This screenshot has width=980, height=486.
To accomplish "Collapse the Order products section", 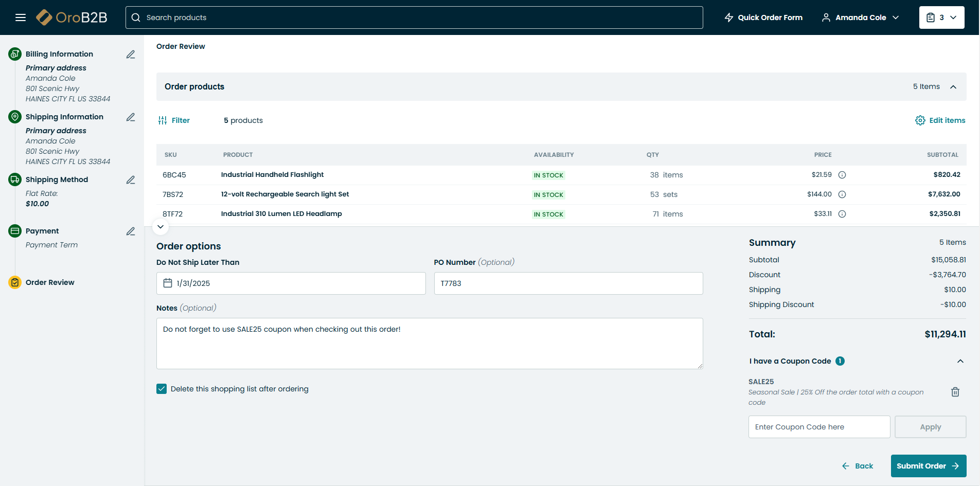I will click(953, 87).
